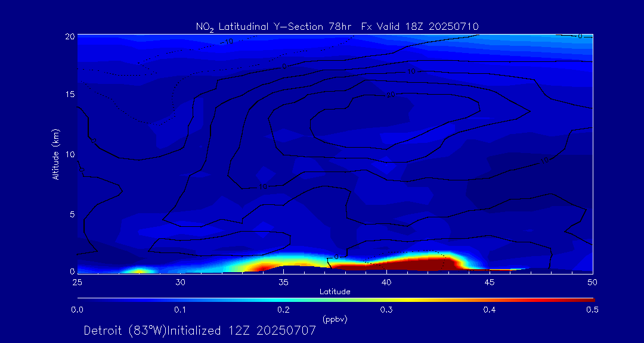The width and height of the screenshot is (644, 343).
Task: Click latitude axis tick label "25"
Action: [77, 282]
